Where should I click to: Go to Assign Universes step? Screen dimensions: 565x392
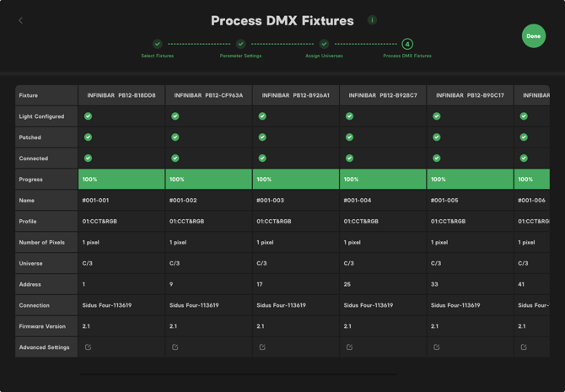(324, 44)
